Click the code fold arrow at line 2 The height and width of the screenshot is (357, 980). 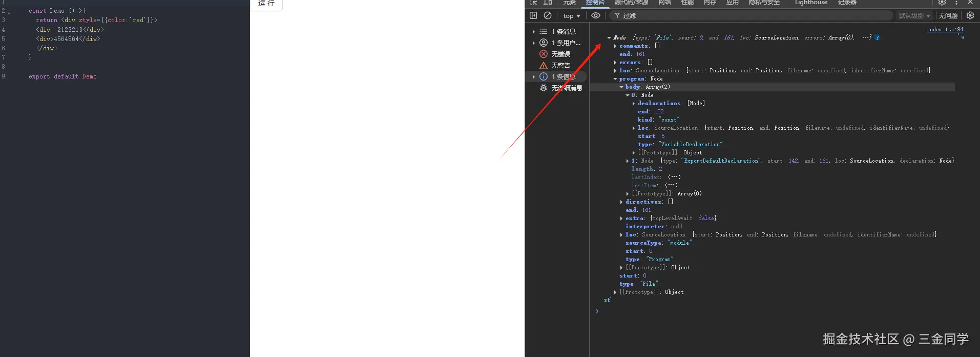pos(9,12)
